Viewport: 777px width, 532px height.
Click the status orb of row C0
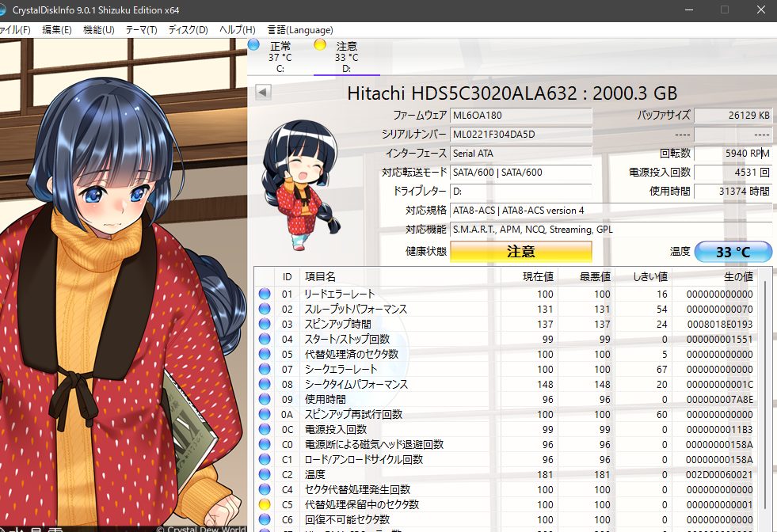coord(265,444)
